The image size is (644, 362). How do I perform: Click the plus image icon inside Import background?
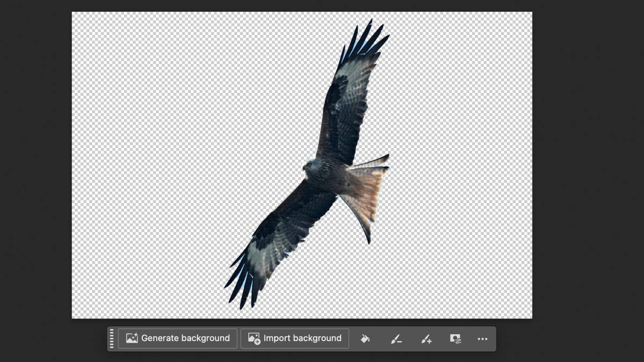254,338
